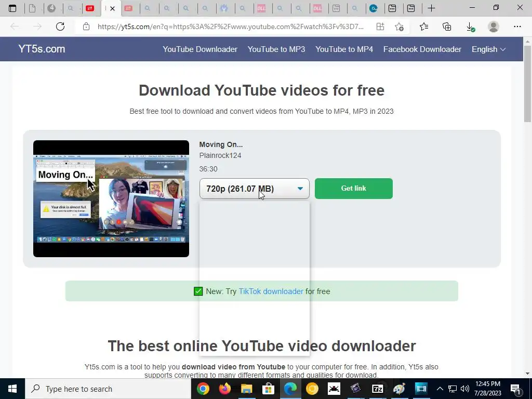Click the site lock icon in address bar
Image resolution: width=532 pixels, height=399 pixels.
86,26
